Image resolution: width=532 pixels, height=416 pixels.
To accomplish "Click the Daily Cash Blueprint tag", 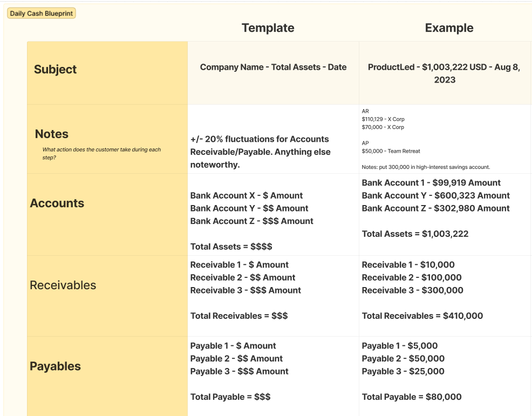I will [40, 13].
